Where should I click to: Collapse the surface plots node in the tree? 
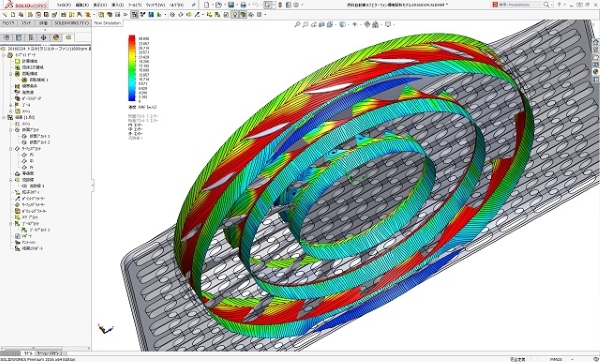pyautogui.click(x=11, y=148)
